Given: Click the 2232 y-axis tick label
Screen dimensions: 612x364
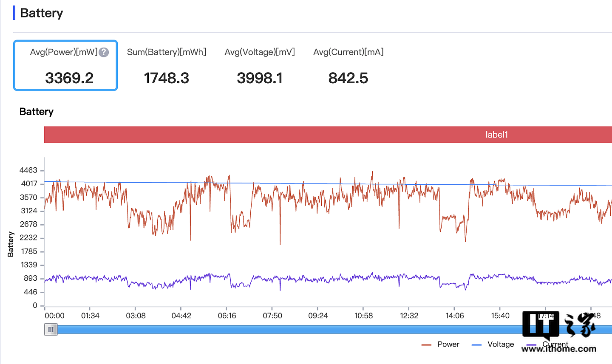Looking at the screenshot, I should point(28,238).
